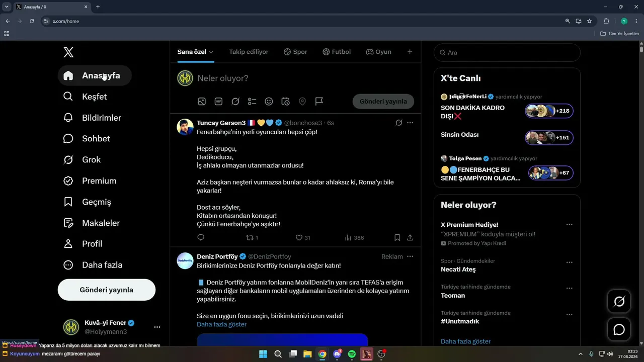Click Daha fazla göster in Deniz Portföy post
644x362 pixels.
(222, 324)
